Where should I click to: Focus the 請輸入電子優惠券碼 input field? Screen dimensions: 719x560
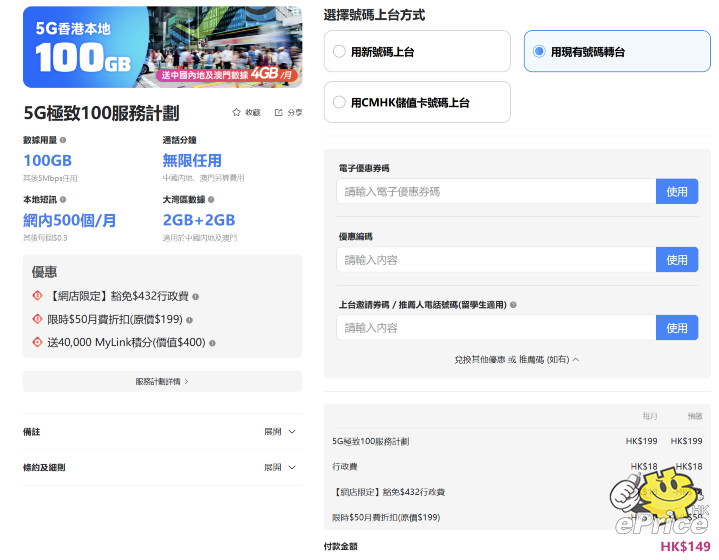(496, 191)
